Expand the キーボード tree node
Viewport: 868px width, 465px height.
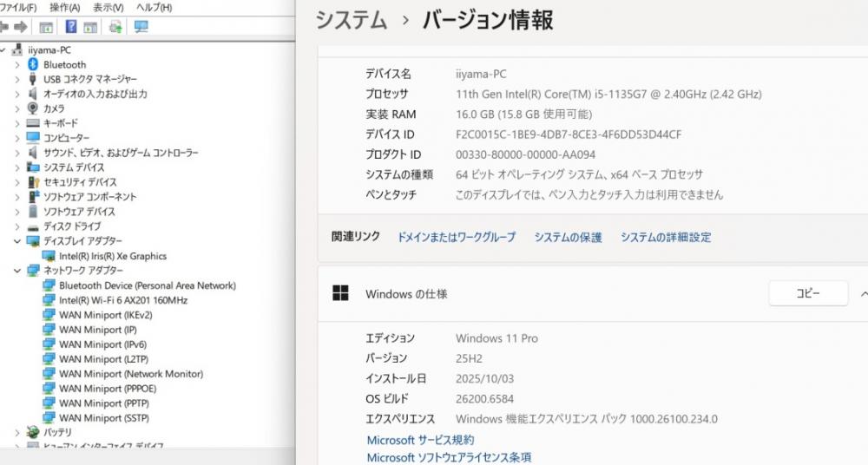(x=16, y=123)
